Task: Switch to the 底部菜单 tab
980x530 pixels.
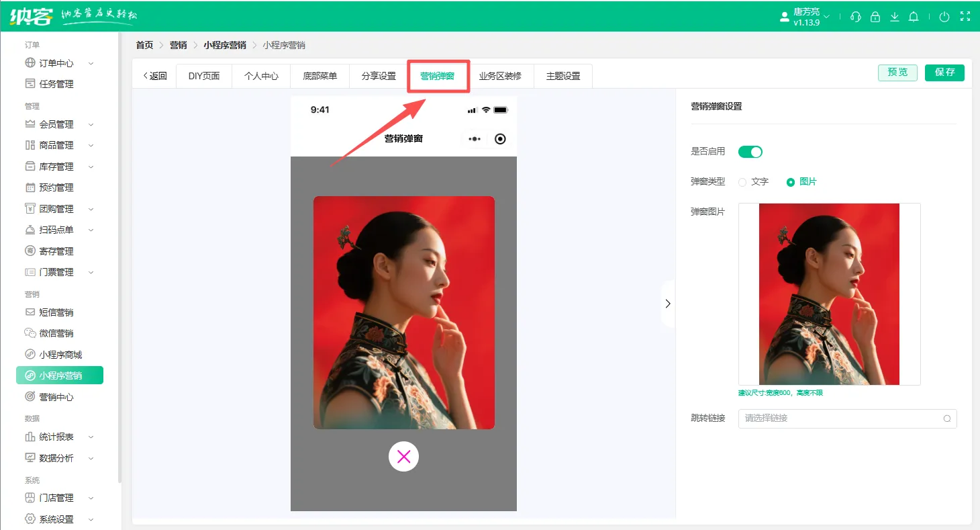Action: pos(320,76)
